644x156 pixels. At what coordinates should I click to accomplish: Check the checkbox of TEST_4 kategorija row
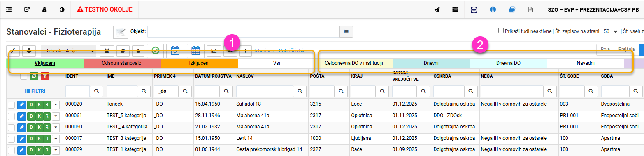click(x=11, y=127)
